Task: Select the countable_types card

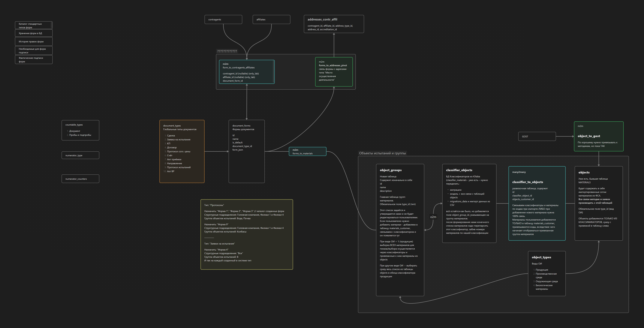Action: pos(80,130)
